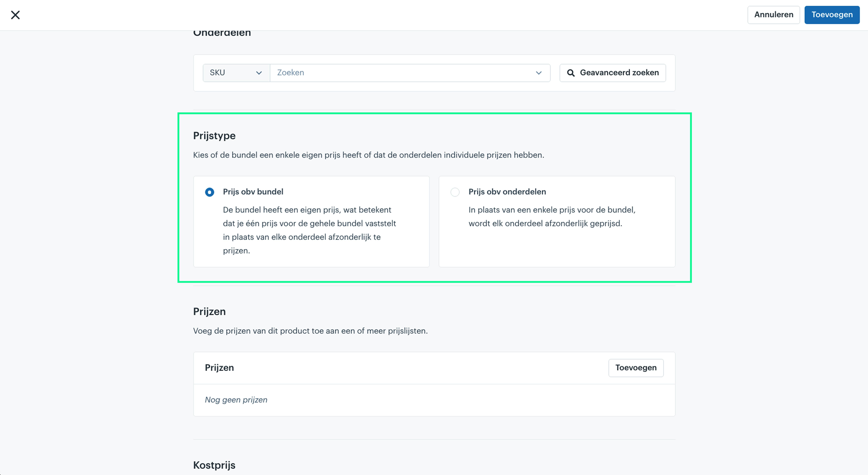Open Geavanceerd zoeken
Viewport: 868px width, 475px height.
point(613,73)
